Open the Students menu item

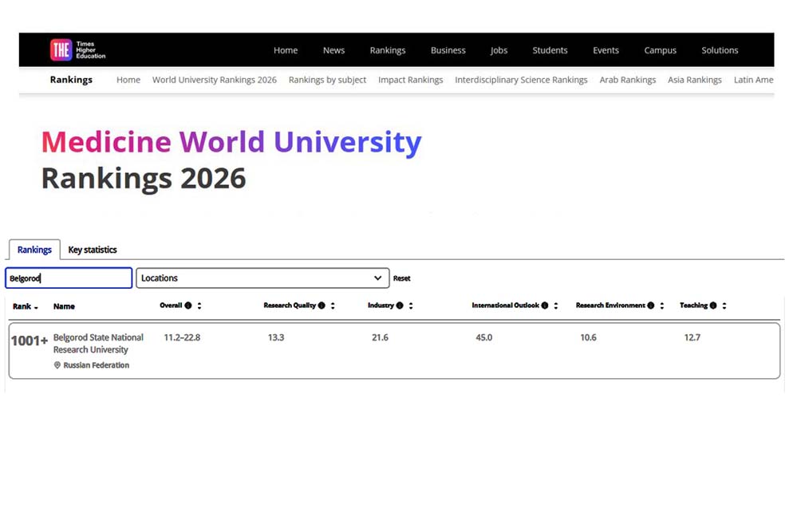(x=550, y=50)
